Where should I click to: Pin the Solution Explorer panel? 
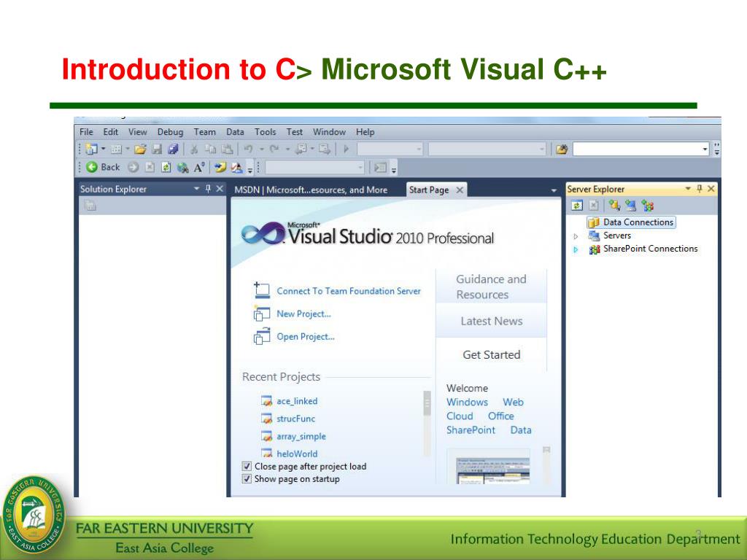[208, 189]
